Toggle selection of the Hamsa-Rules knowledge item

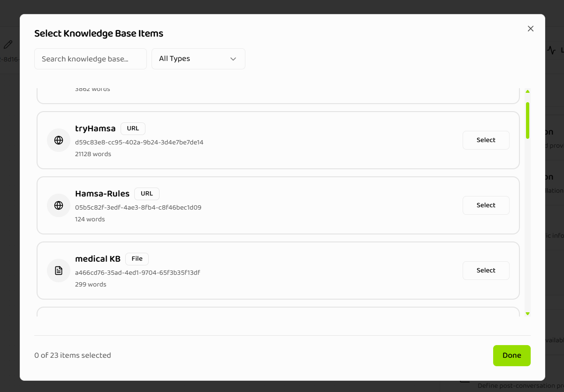[486, 205]
